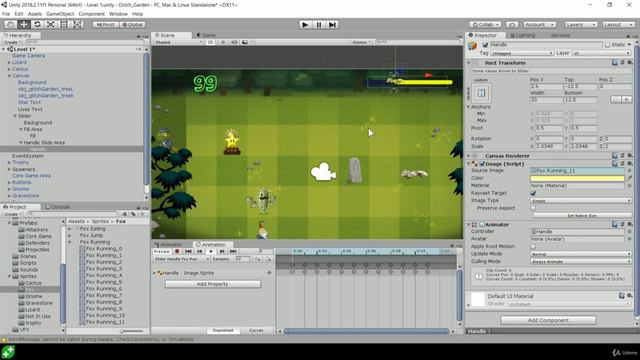Click the color eyedropper next to Color field
Viewport: 640px width, 360px height.
point(629,178)
